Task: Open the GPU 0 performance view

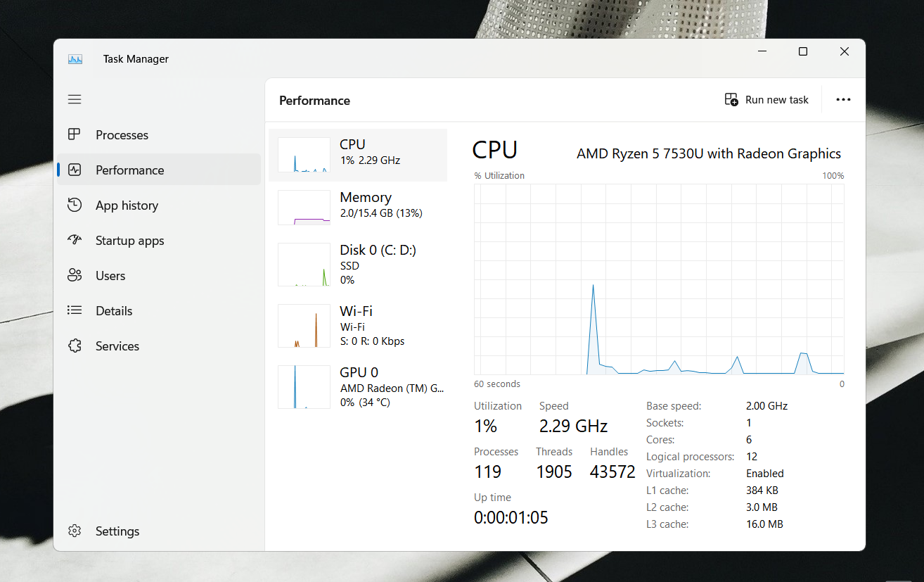Action: coord(358,386)
